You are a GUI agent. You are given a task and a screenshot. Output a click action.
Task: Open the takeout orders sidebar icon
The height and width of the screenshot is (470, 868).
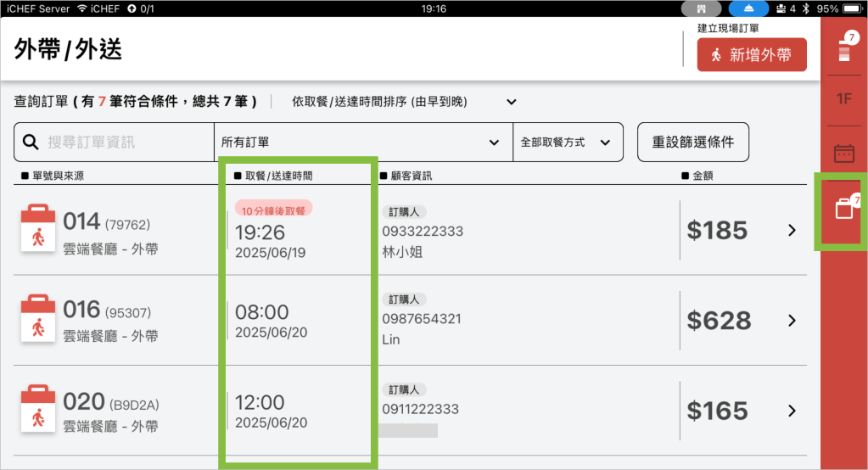843,208
